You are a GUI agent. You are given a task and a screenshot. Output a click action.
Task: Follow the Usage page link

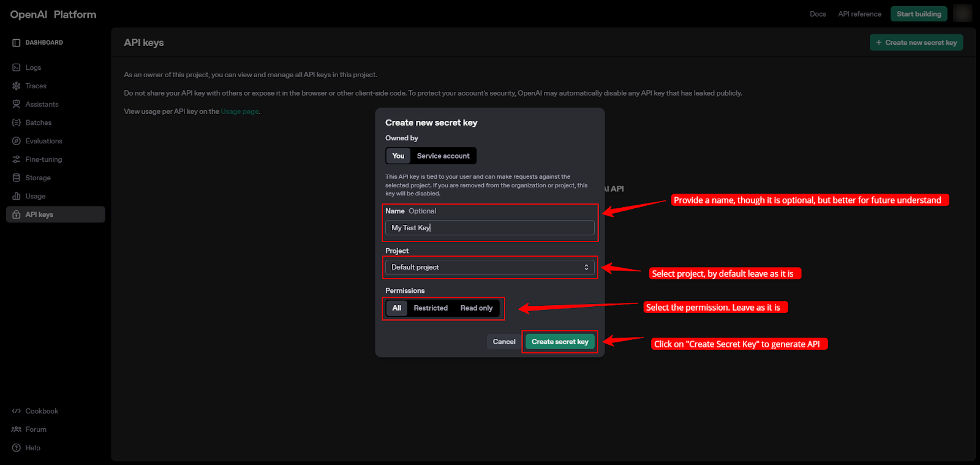(x=239, y=112)
